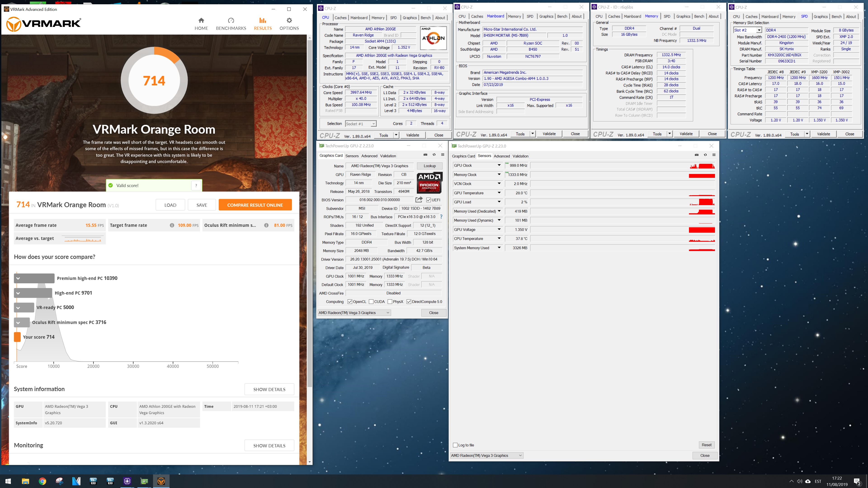Open the VRMark taskbar icon
This screenshot has width=868, height=488.
pos(161,481)
